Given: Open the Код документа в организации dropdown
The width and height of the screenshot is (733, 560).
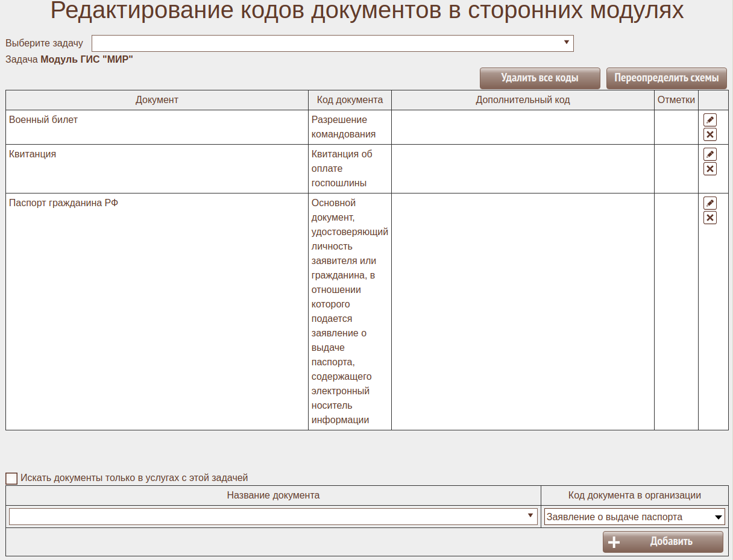Looking at the screenshot, I should (x=634, y=517).
